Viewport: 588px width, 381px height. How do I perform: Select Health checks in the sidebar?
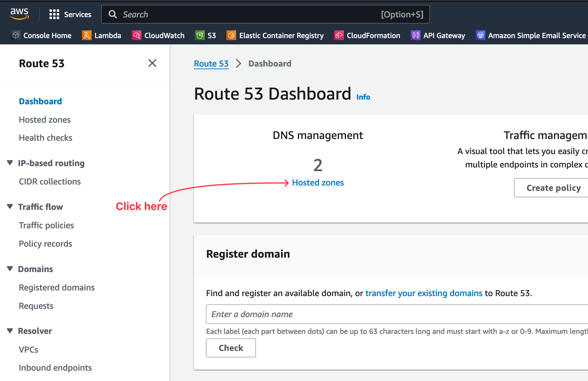point(45,137)
